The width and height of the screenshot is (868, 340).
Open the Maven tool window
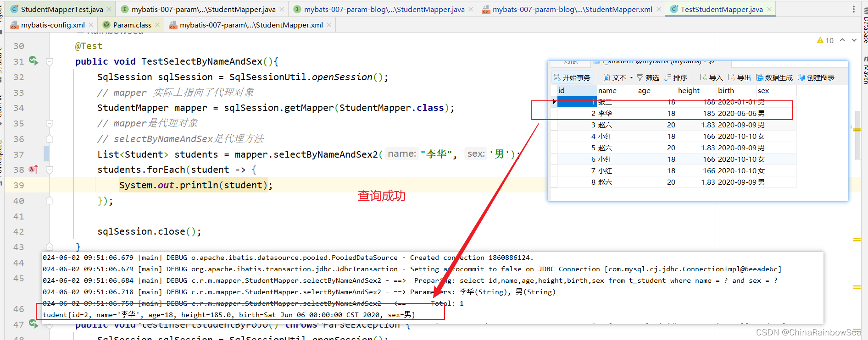(865, 70)
